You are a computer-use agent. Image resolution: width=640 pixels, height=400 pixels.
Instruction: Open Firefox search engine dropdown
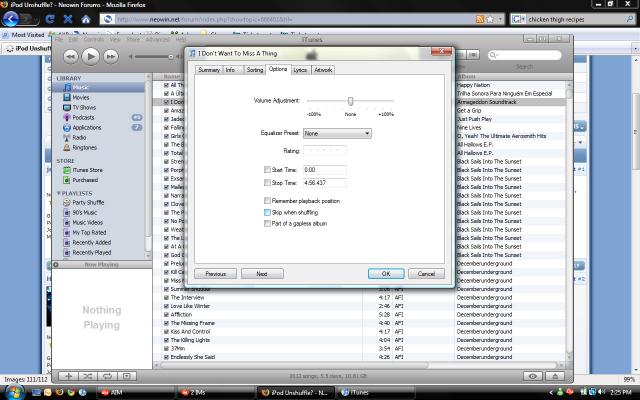click(518, 19)
